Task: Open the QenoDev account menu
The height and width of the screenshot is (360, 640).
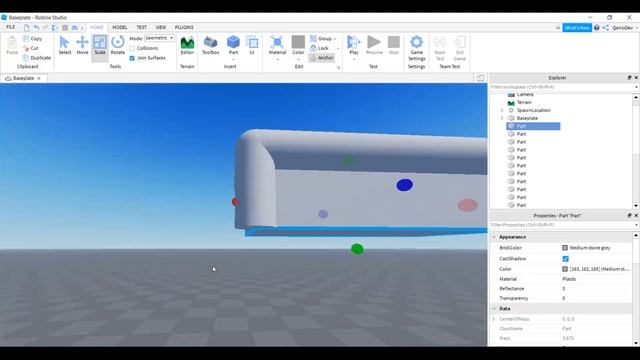Action: [x=624, y=28]
